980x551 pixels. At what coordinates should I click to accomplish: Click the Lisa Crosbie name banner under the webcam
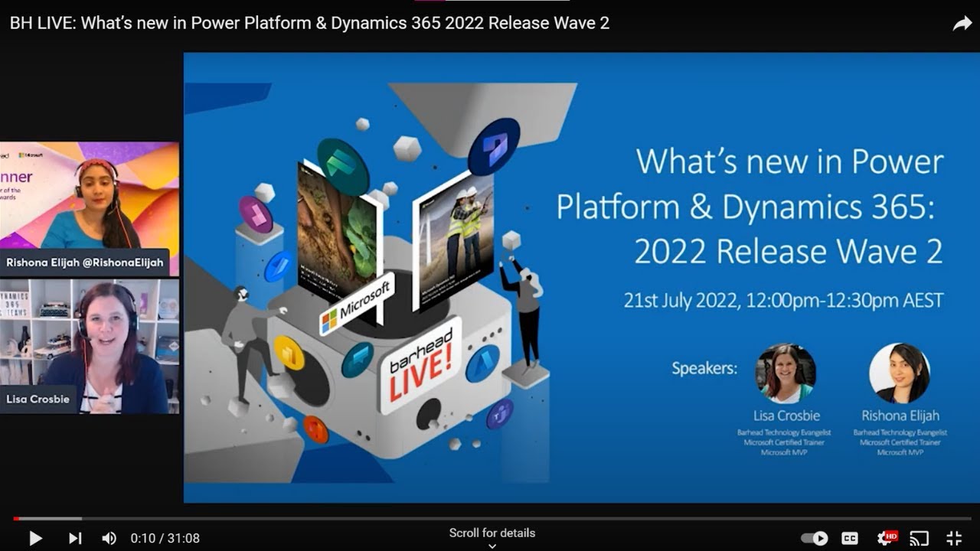pos(38,399)
